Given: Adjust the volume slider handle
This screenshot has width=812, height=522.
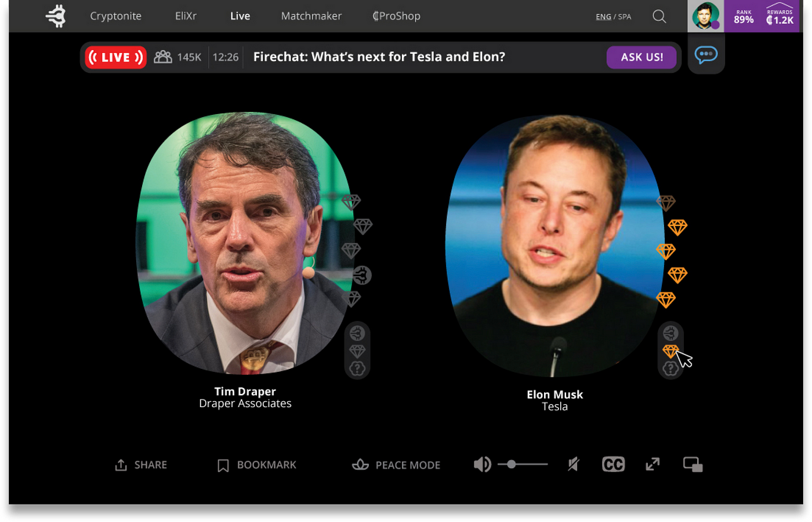Looking at the screenshot, I should coord(511,465).
